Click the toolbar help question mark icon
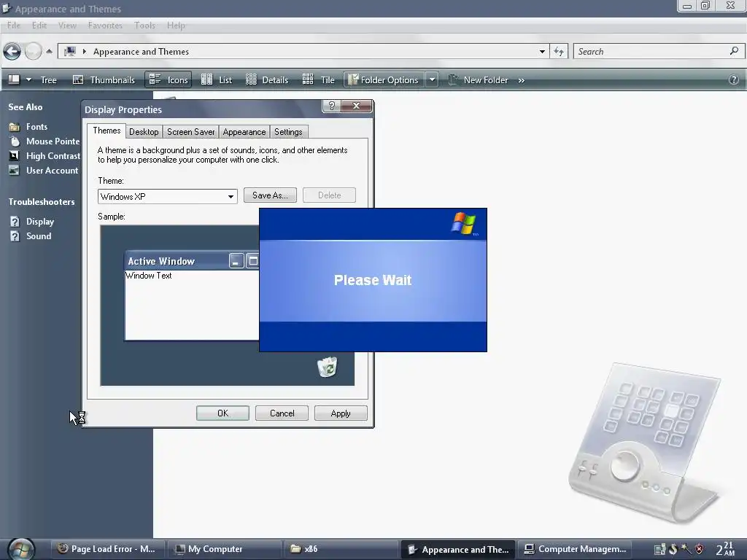 tap(734, 80)
